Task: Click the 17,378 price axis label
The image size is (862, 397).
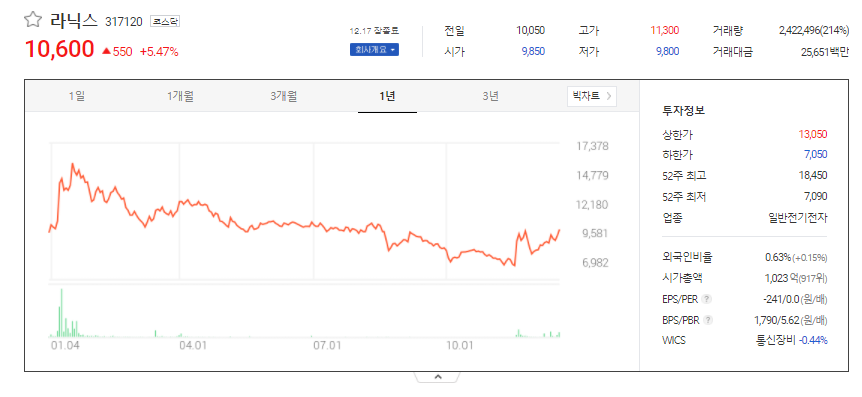Action: pos(593,147)
